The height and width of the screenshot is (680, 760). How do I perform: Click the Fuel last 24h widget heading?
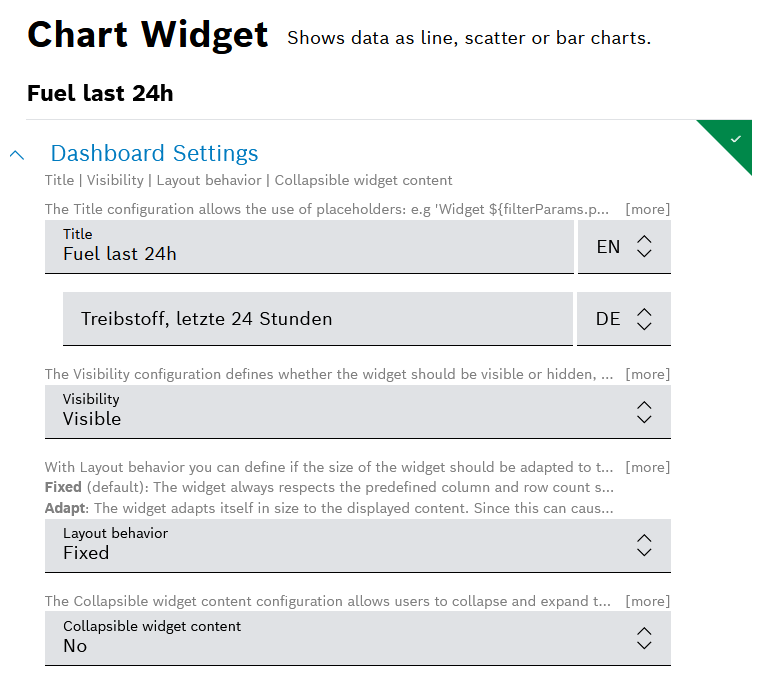[100, 93]
